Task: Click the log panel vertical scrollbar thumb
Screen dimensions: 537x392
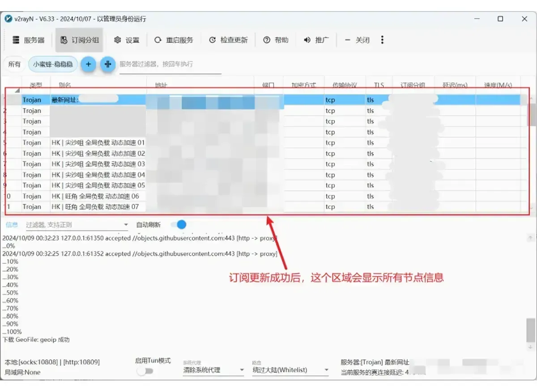Action: click(x=530, y=330)
